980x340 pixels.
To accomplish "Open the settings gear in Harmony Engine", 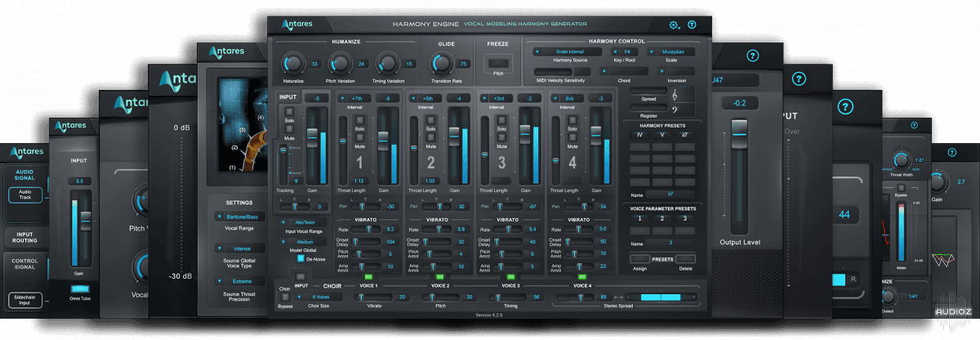I will tap(675, 25).
